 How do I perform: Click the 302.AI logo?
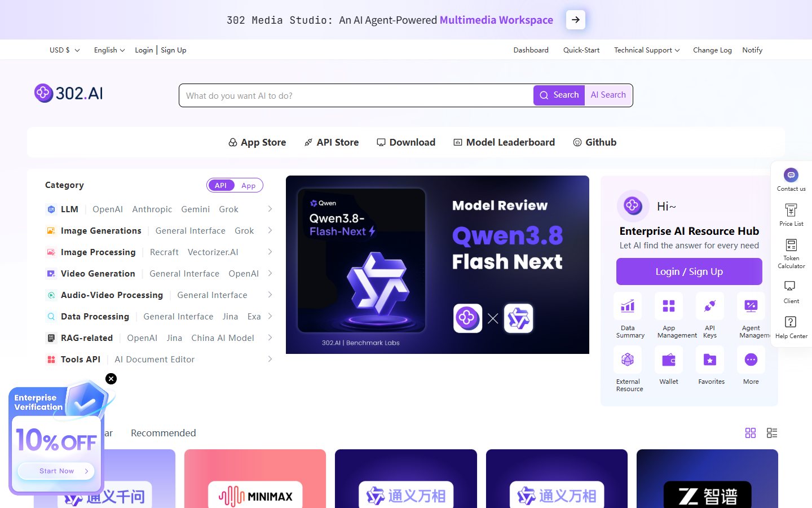69,93
